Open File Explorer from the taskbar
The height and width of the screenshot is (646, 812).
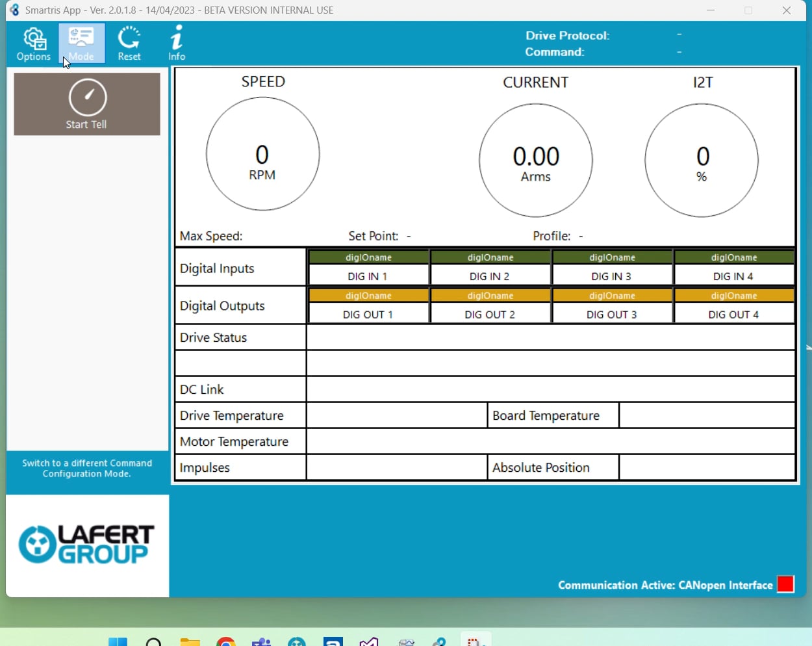pyautogui.click(x=190, y=641)
